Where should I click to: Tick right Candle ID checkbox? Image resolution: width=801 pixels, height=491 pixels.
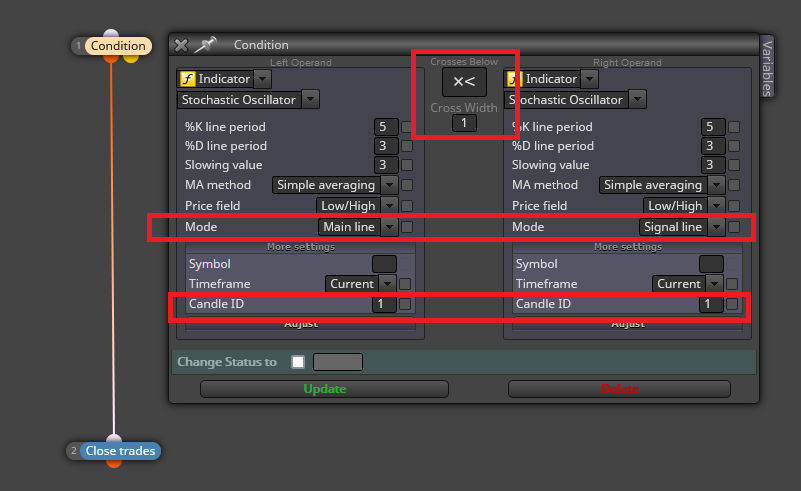732,304
